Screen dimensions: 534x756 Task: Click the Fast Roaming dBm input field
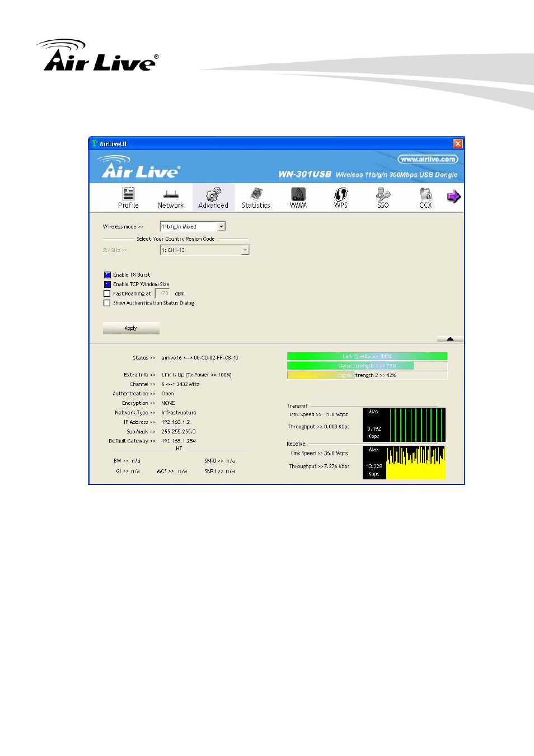[163, 293]
